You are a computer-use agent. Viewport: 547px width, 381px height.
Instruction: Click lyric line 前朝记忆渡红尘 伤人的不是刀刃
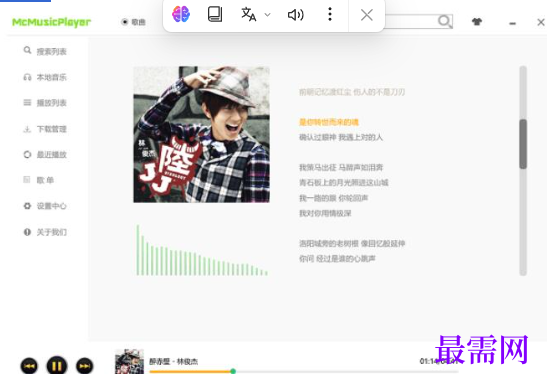pyautogui.click(x=352, y=92)
